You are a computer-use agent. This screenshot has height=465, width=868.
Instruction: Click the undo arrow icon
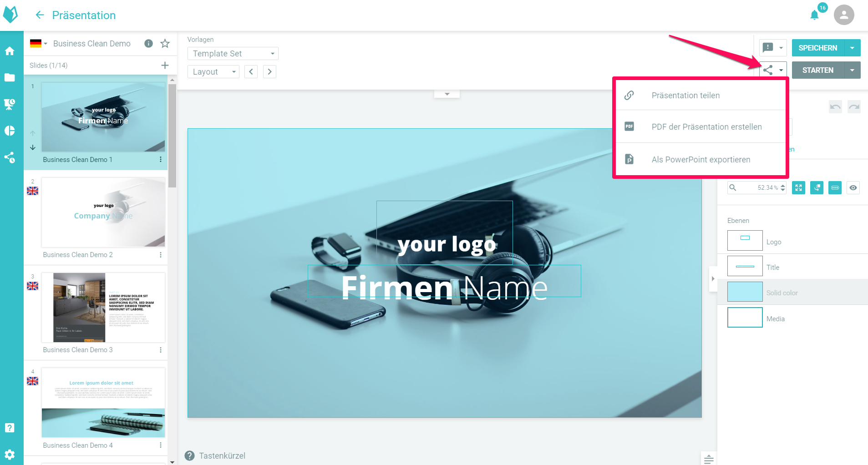pyautogui.click(x=835, y=107)
